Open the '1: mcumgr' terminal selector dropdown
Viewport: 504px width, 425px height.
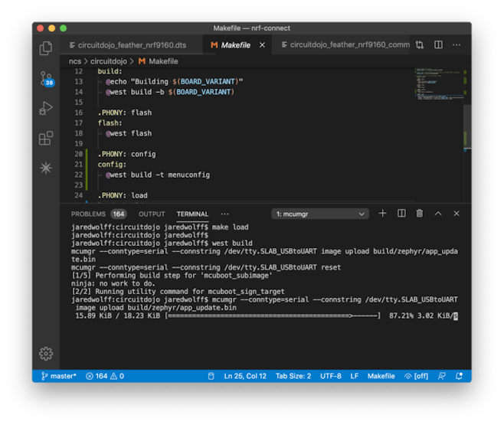coord(321,214)
